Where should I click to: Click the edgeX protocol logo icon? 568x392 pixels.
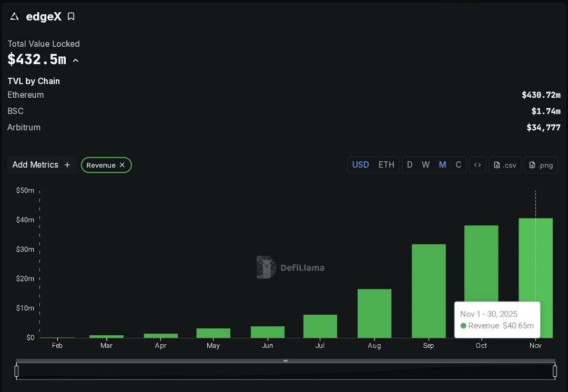coord(14,16)
